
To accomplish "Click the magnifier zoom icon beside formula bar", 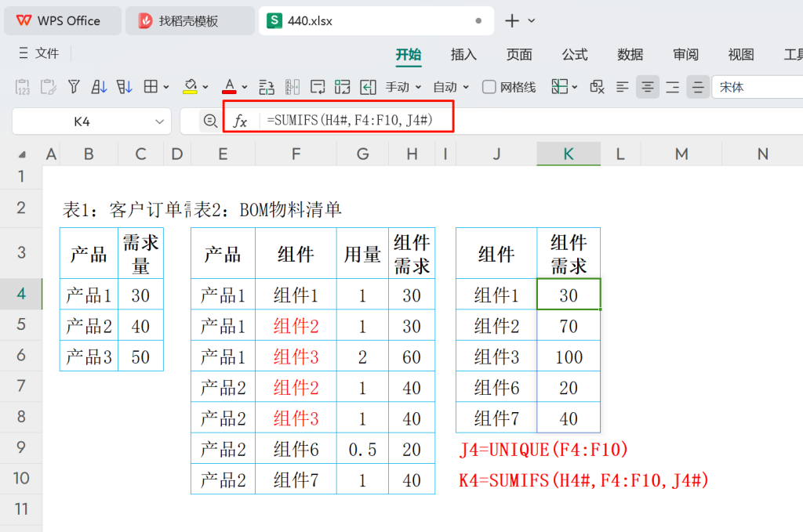I will 210,121.
